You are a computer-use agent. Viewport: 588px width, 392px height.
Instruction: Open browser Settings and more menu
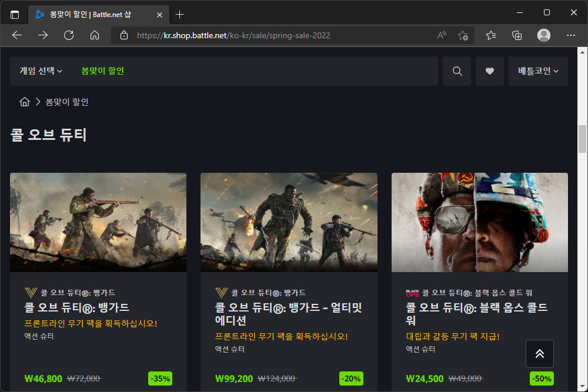pyautogui.click(x=571, y=35)
